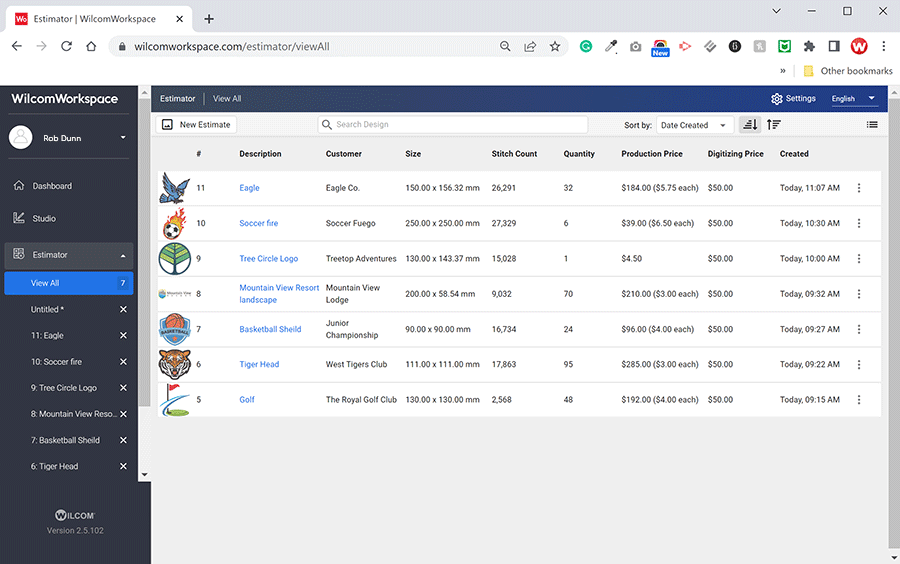
Task: Toggle the list view layout icon
Action: (872, 125)
